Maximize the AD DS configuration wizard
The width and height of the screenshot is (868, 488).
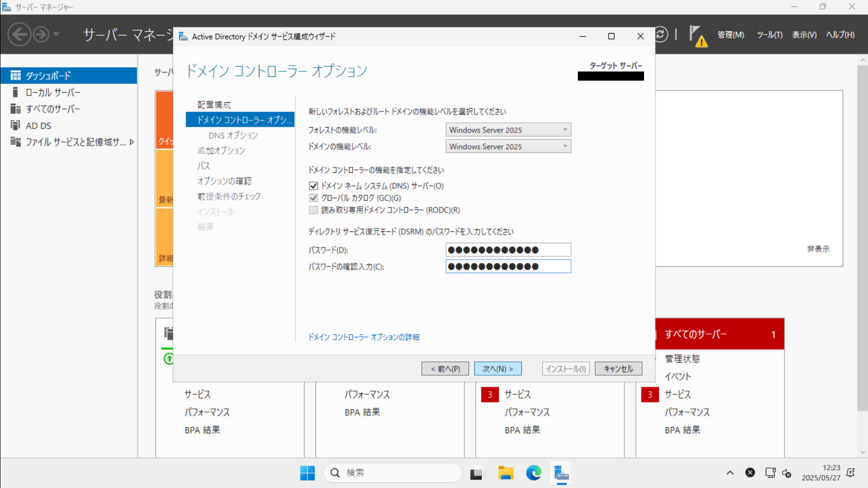[611, 36]
